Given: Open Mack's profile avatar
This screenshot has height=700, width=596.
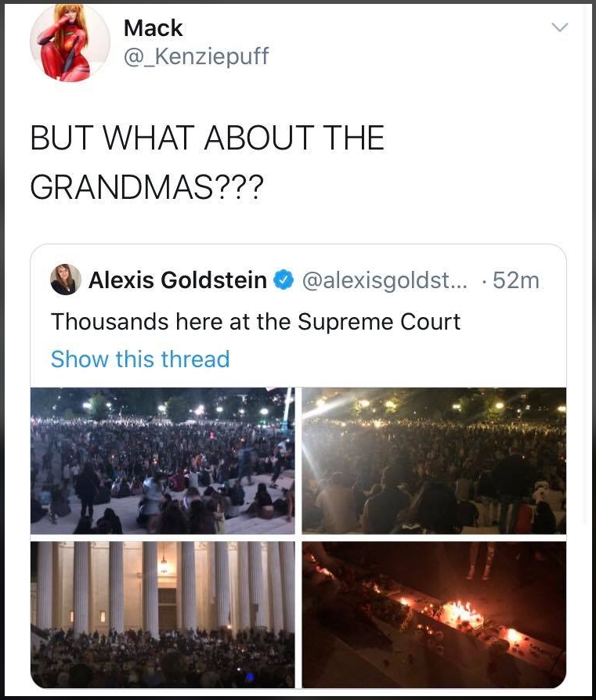Looking at the screenshot, I should (x=70, y=43).
